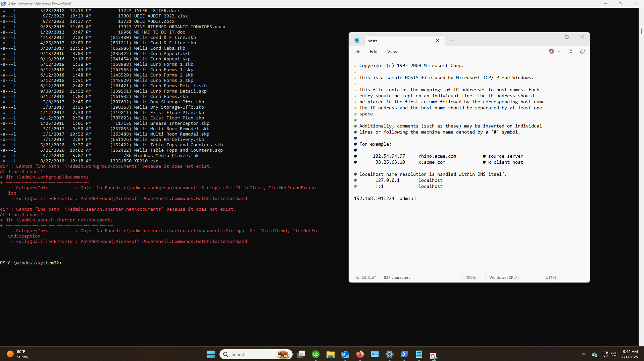Click the 100% zoom level in status bar
Image resolution: width=644 pixels, height=361 pixels.
(471, 277)
